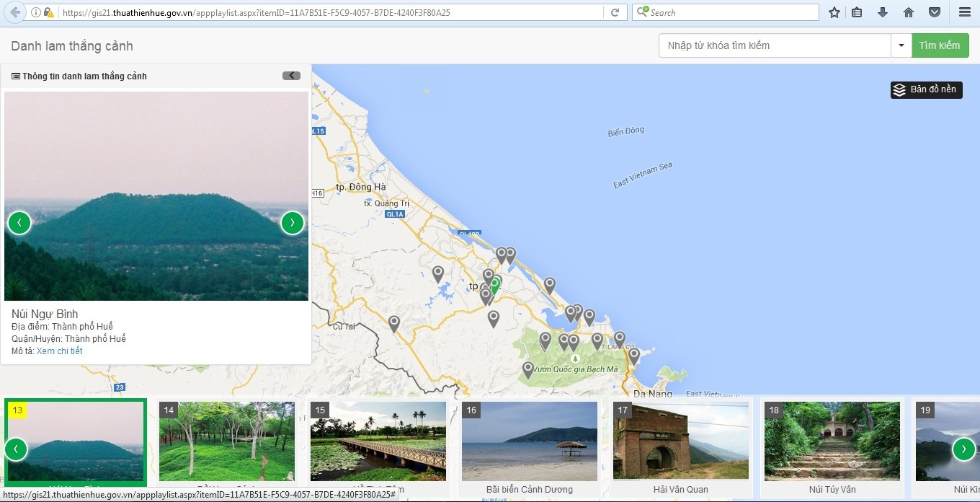
Task: Click the padlock warning icon in address bar
Action: [49, 12]
